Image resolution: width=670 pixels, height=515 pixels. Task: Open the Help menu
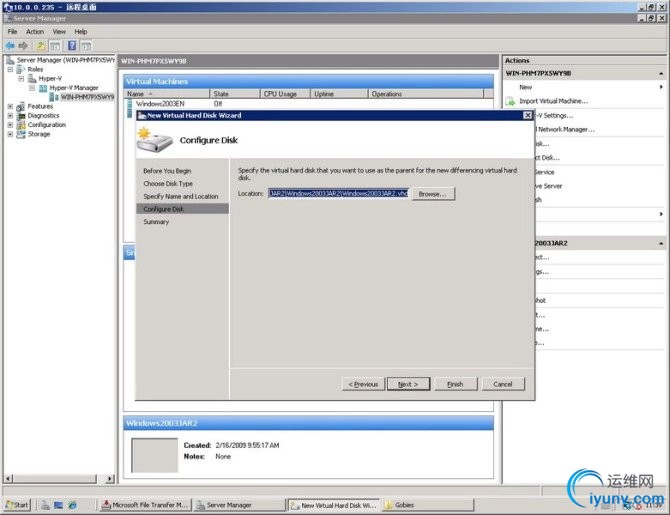coord(81,32)
